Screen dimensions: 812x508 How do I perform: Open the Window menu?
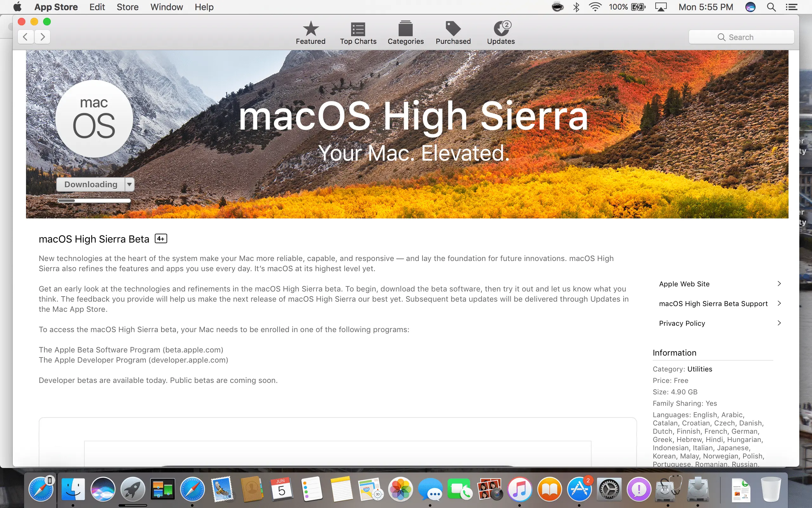(167, 7)
